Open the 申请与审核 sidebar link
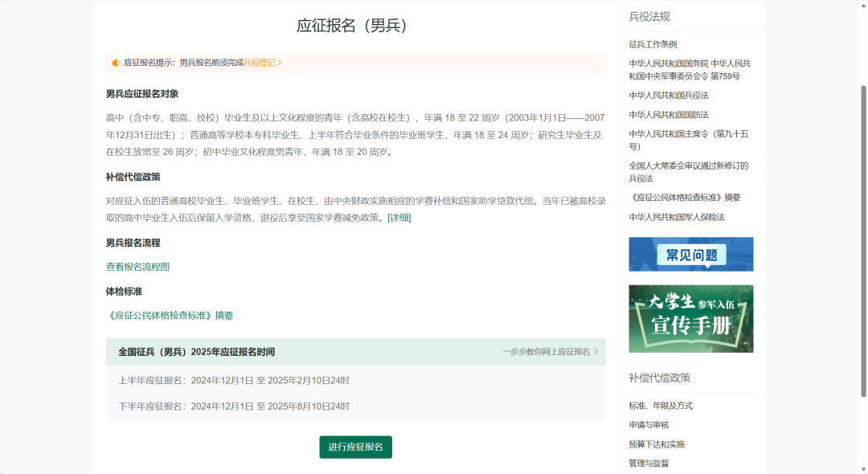 pyautogui.click(x=649, y=425)
